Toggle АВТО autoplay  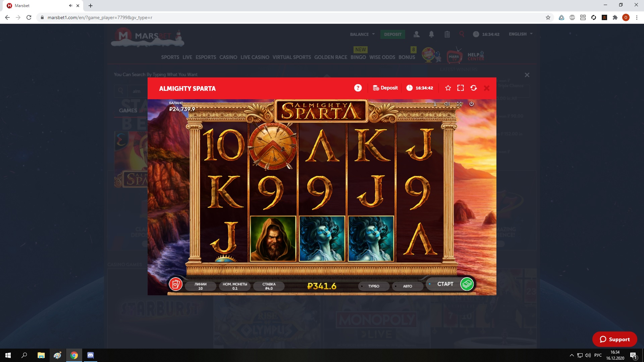(408, 286)
